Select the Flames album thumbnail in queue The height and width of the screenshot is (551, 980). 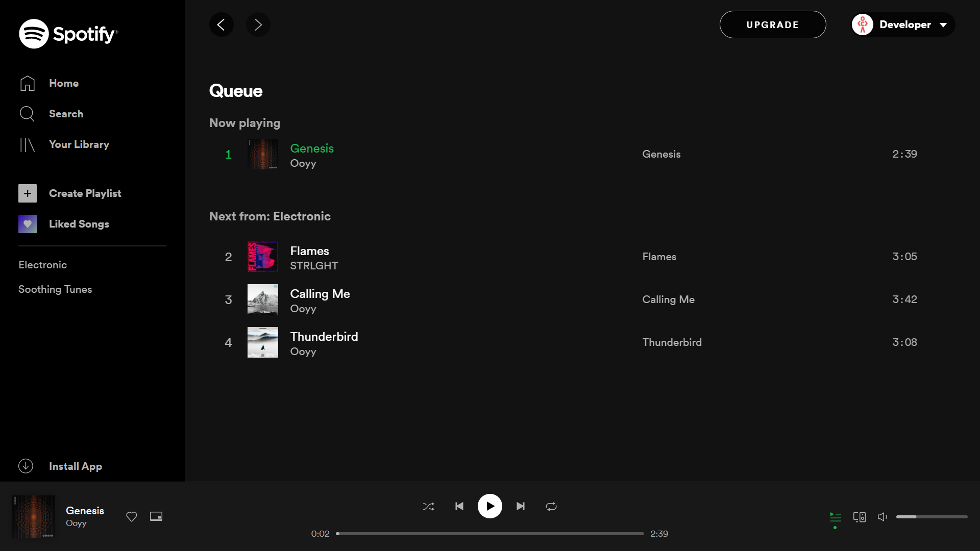pyautogui.click(x=263, y=257)
